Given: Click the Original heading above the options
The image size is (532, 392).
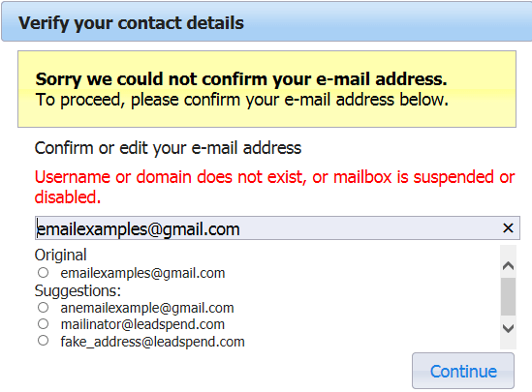Looking at the screenshot, I should [x=61, y=256].
